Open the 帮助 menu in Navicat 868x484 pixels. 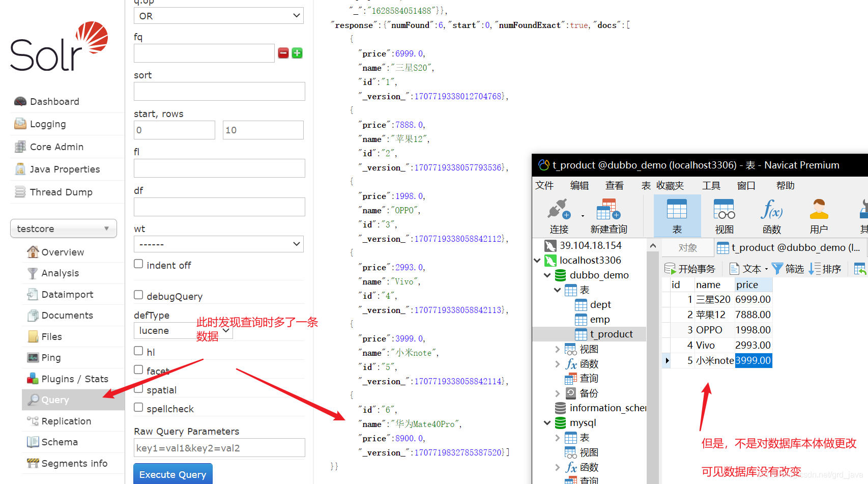tap(786, 186)
